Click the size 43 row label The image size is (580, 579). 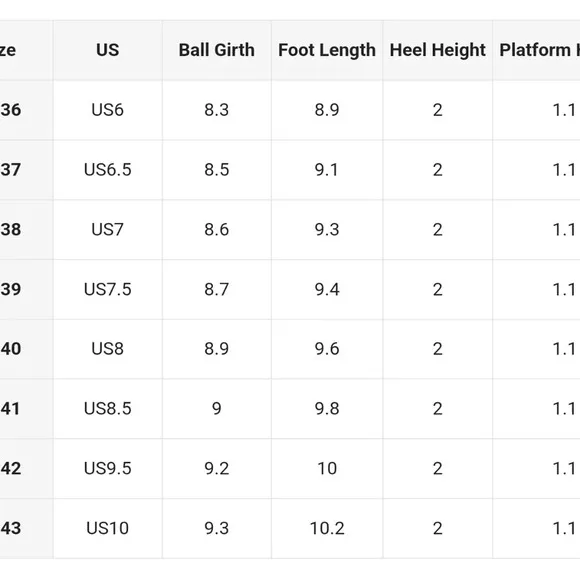click(x=10, y=528)
